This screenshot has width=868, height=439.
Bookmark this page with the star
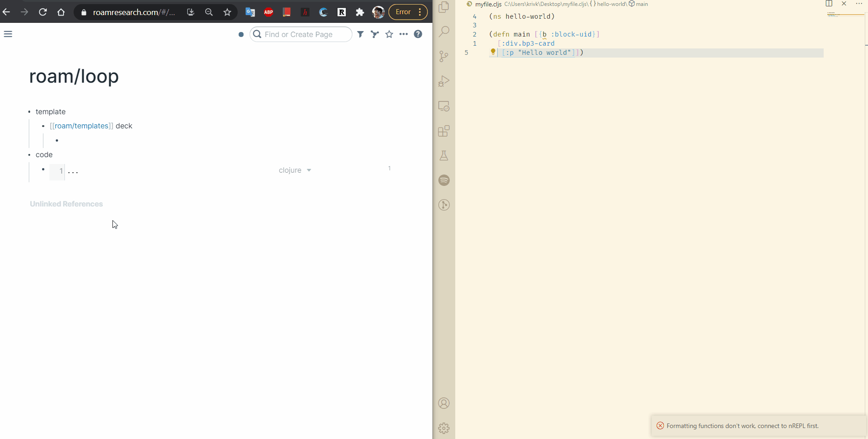[x=227, y=12]
